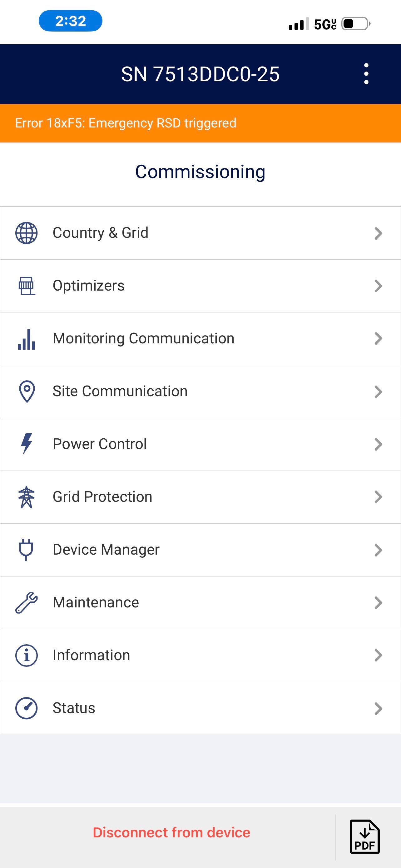Expand the Power Control chevron arrow
This screenshot has width=401, height=868.
[378, 444]
